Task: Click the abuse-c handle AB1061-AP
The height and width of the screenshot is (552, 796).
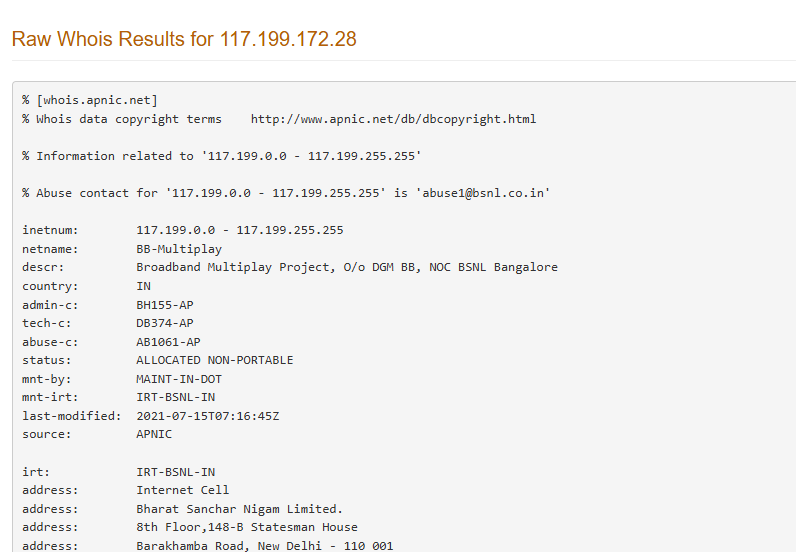Action: (x=168, y=342)
